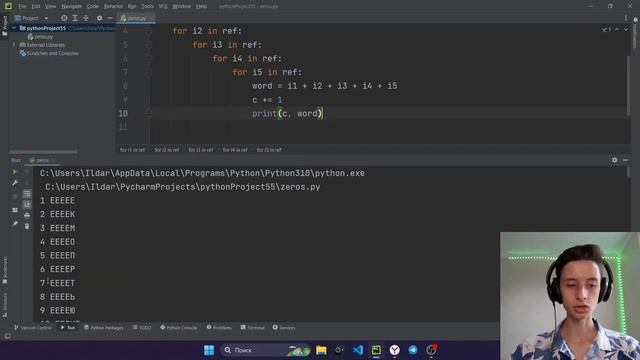
Task: Open Version Control tool window
Action: point(33,327)
